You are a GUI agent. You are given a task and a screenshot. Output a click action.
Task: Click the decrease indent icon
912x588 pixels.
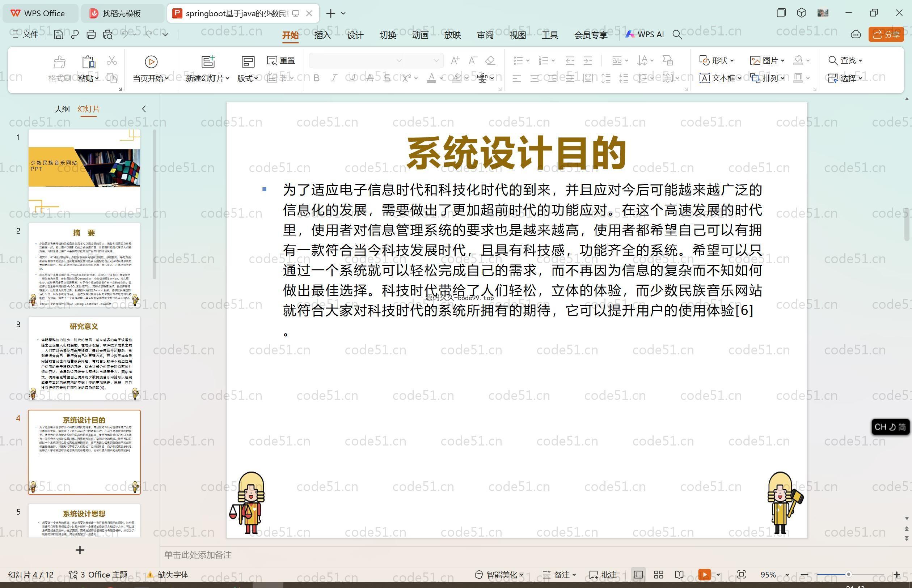click(570, 60)
